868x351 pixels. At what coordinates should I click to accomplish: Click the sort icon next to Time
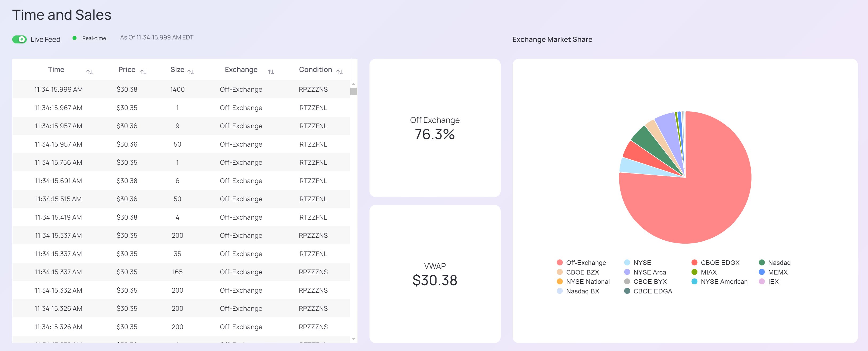[x=89, y=72]
